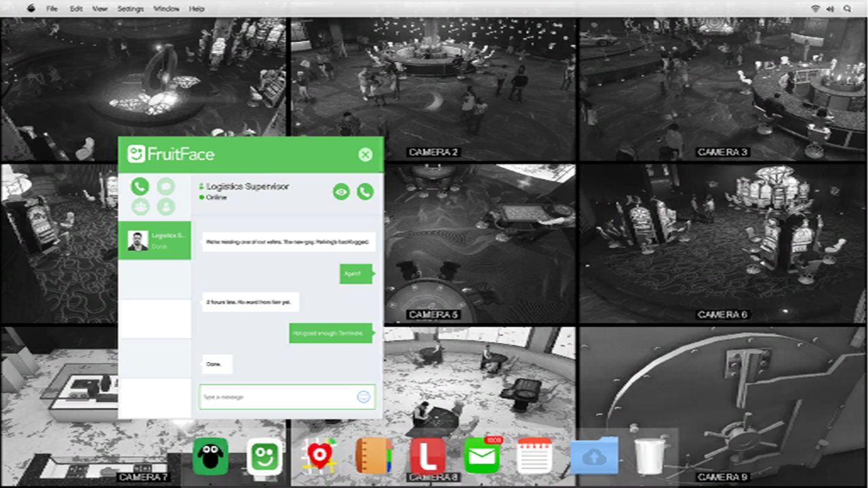The height and width of the screenshot is (488, 868).
Task: Click the first message about a missing valet
Action: point(289,242)
